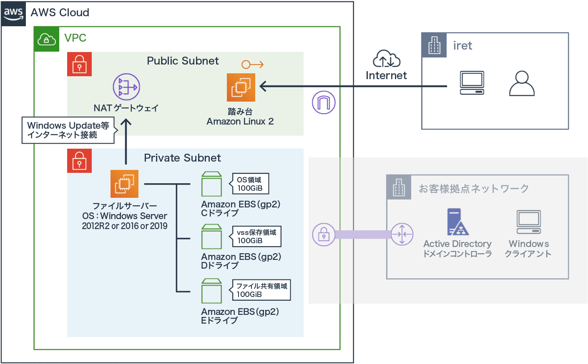Viewport: 588px width, 364px height.
Task: Click the 'ファイルサーバー' label
Action: pos(125,206)
